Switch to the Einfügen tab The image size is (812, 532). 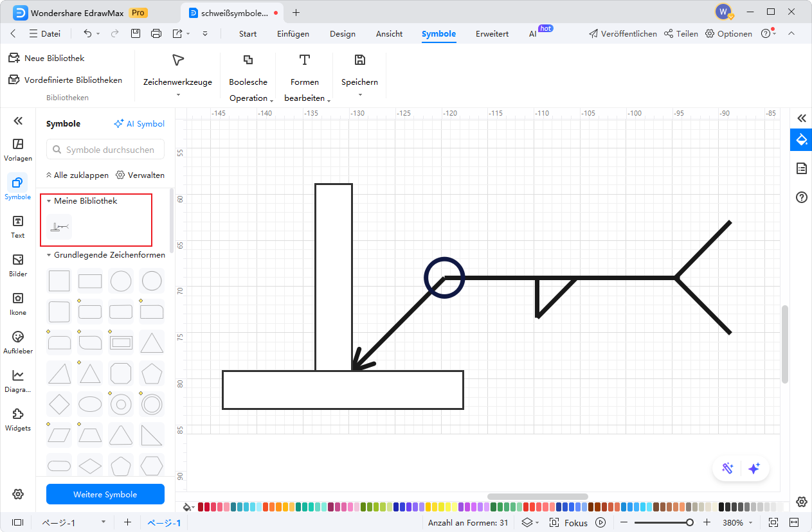click(x=293, y=34)
